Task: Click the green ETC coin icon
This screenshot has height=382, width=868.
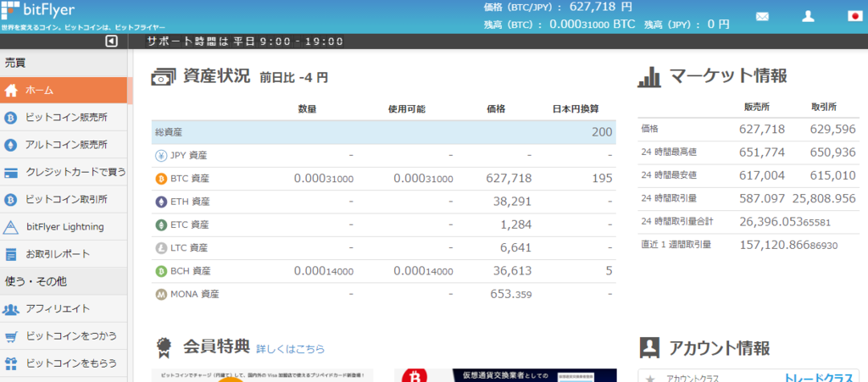Action: coord(161,225)
